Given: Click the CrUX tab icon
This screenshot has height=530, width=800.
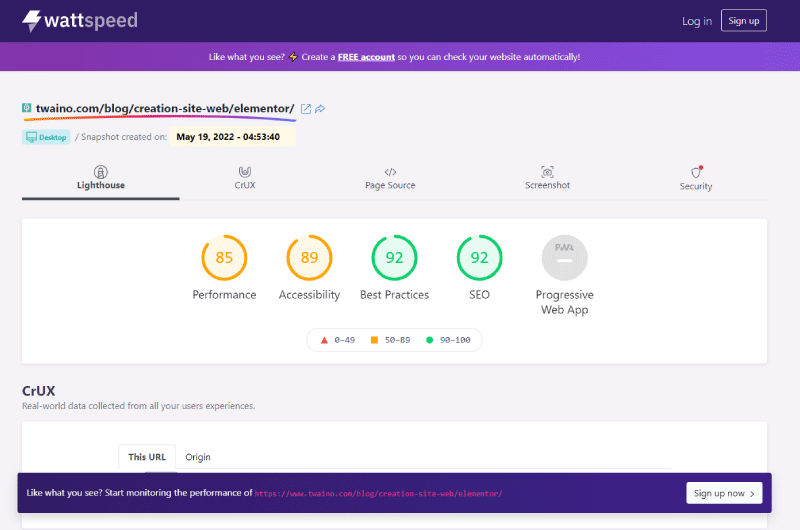Looking at the screenshot, I should point(245,172).
